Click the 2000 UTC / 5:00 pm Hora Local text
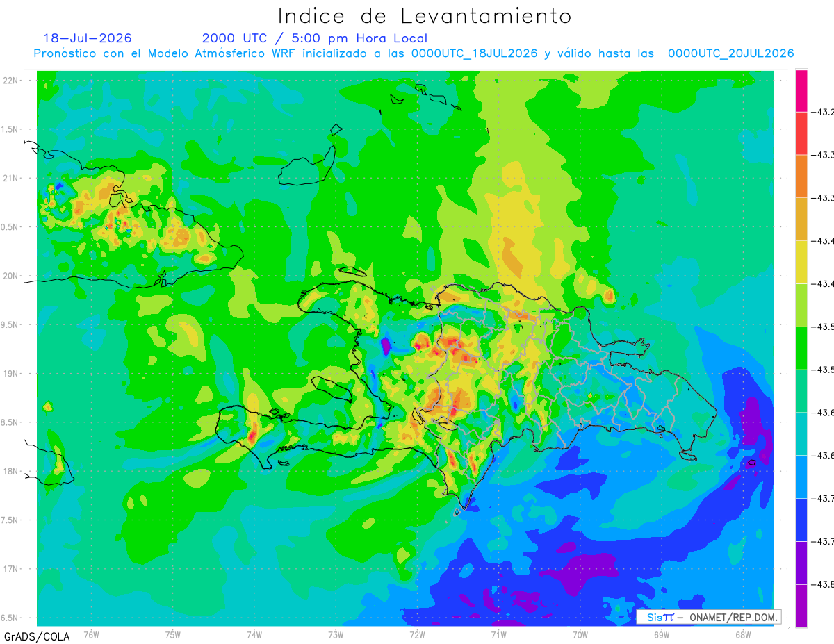 (315, 39)
